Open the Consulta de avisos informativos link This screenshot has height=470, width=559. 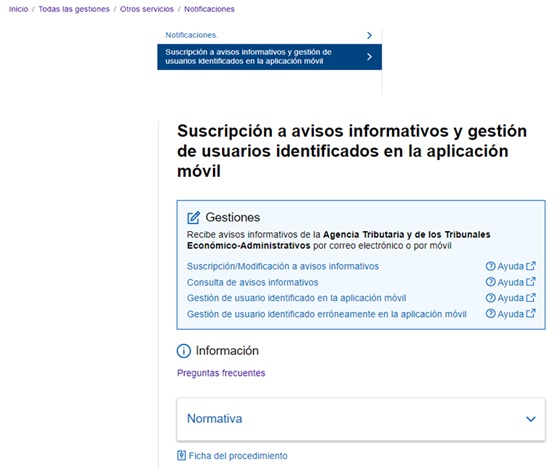(252, 282)
